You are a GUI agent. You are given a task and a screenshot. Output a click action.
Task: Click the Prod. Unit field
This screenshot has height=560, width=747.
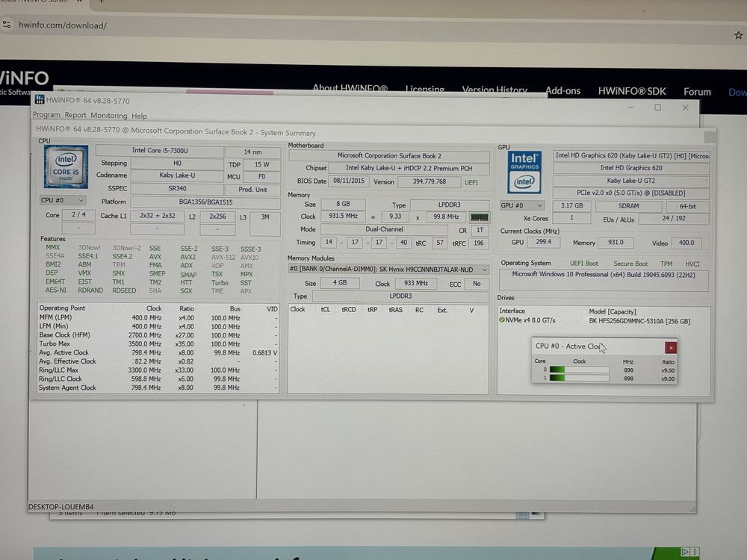coord(252,190)
